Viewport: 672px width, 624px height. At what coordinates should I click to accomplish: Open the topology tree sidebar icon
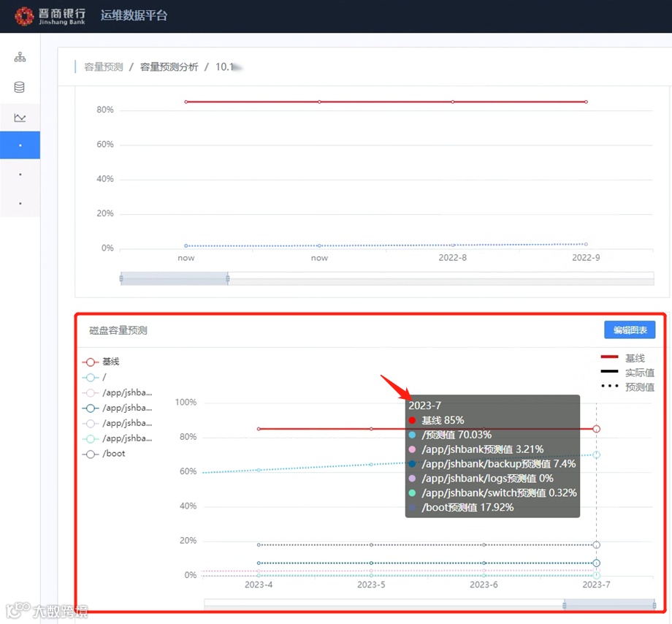pyautogui.click(x=20, y=57)
